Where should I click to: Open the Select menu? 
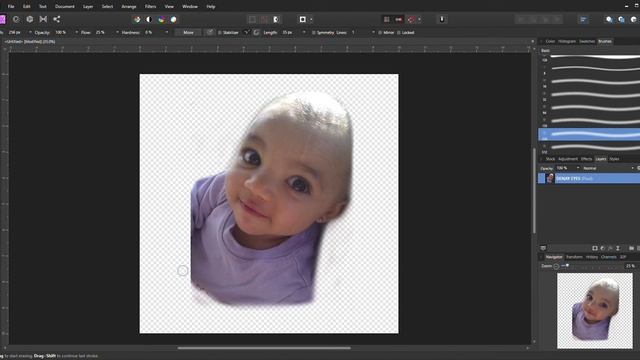[107, 7]
